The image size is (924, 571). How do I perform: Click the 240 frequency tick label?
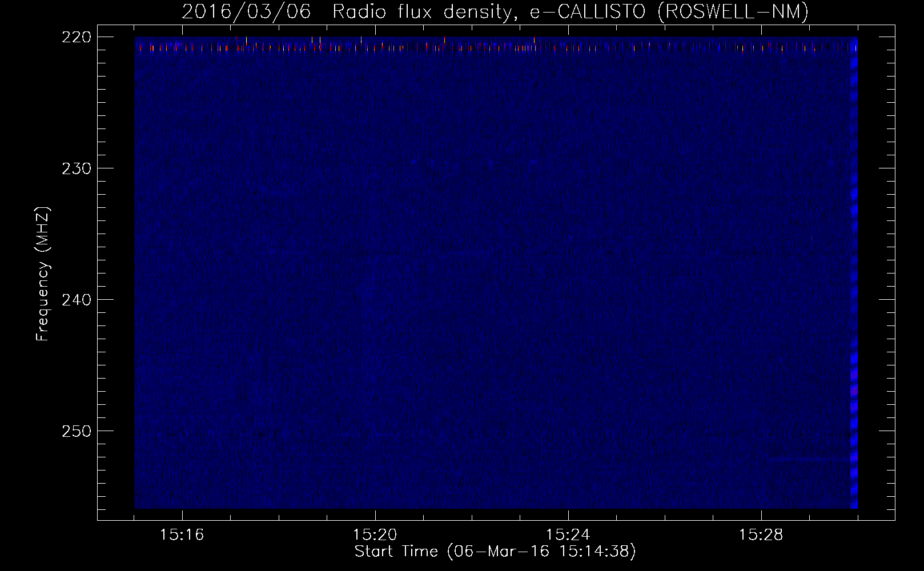[76, 299]
